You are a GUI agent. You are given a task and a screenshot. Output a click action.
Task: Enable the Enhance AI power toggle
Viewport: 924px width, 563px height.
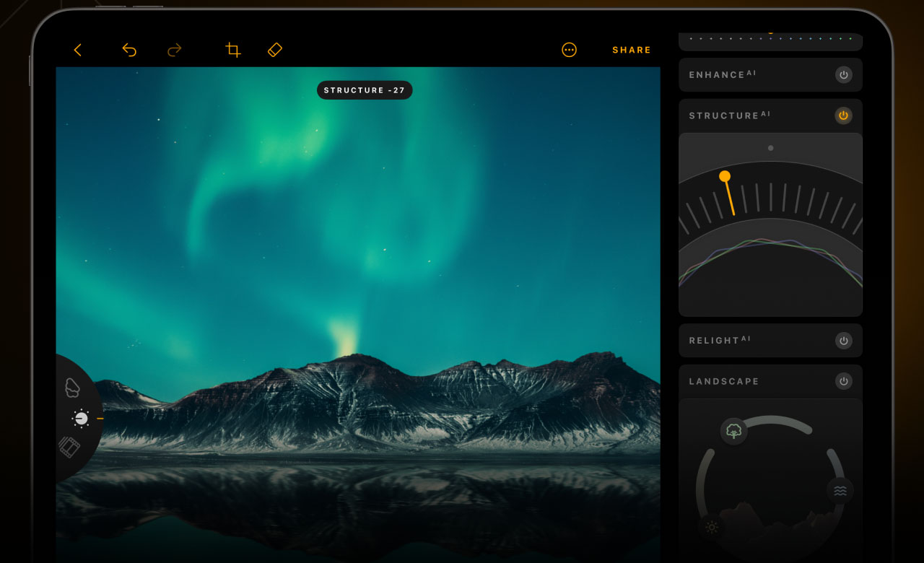(x=842, y=74)
